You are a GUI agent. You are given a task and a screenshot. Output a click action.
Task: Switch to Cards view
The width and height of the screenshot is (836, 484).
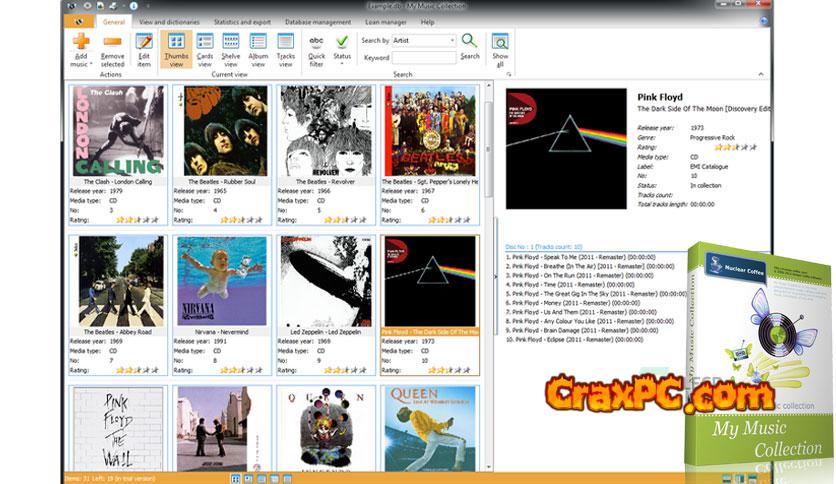pos(204,42)
